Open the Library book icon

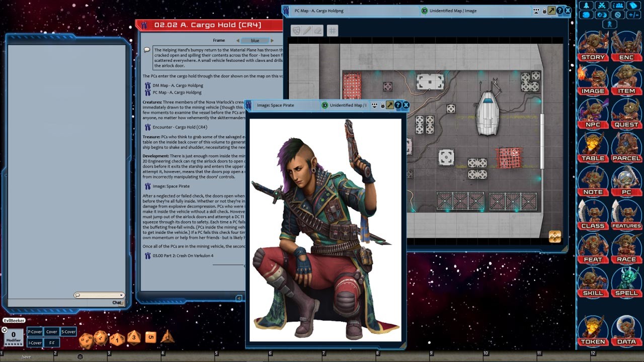633,5
